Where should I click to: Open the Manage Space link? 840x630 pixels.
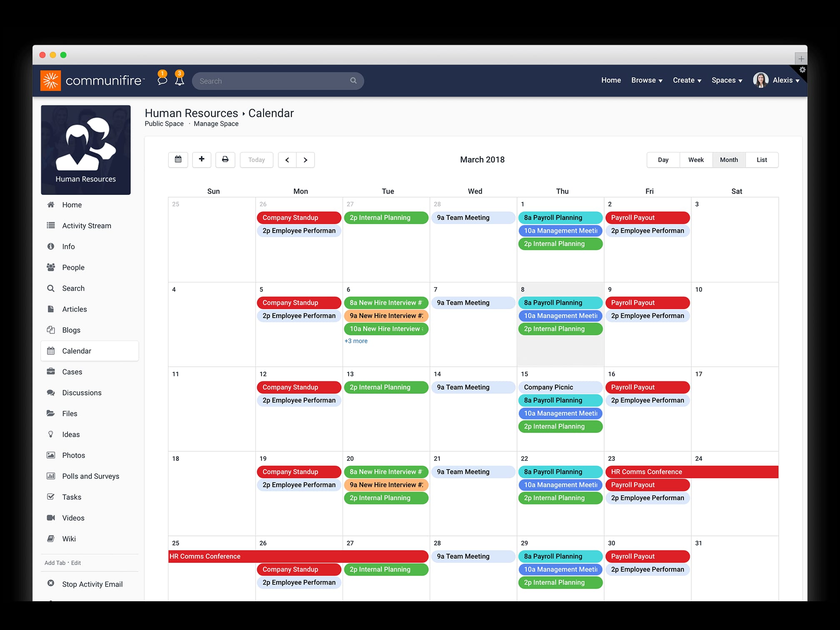click(x=216, y=124)
